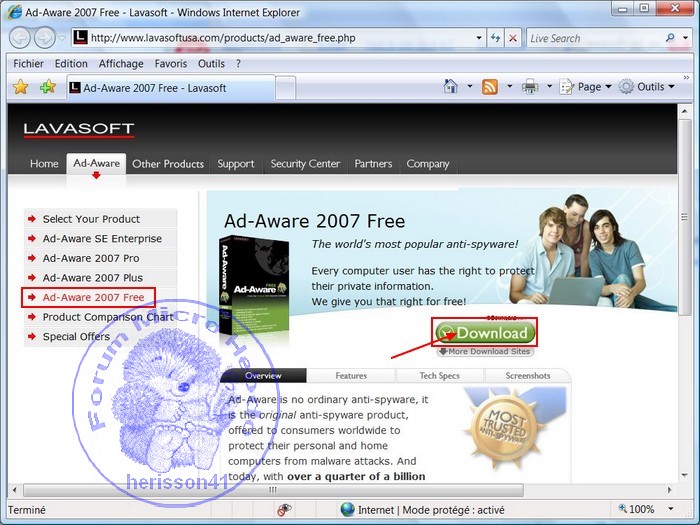Click Product Comparison Chart sidebar link
This screenshot has height=525, width=700.
point(100,317)
